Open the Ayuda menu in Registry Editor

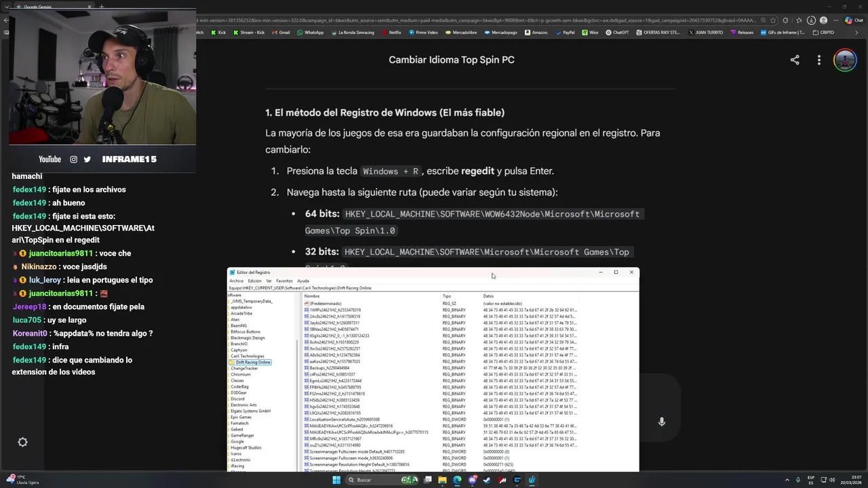pos(303,281)
